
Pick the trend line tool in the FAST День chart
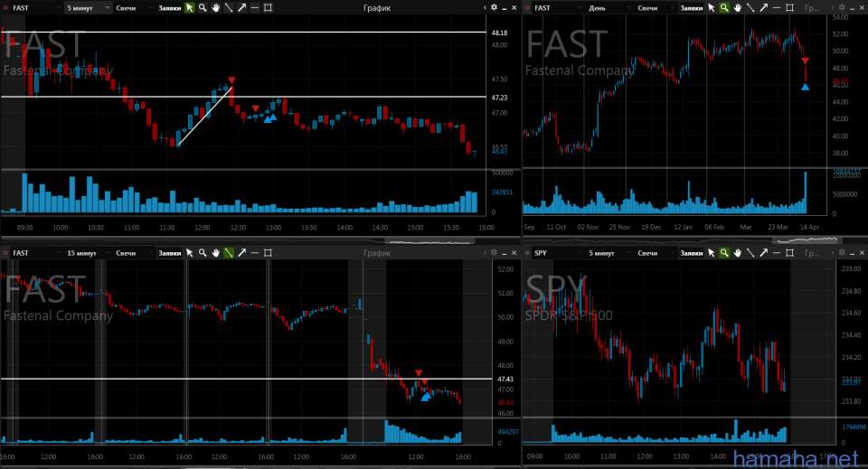750,8
